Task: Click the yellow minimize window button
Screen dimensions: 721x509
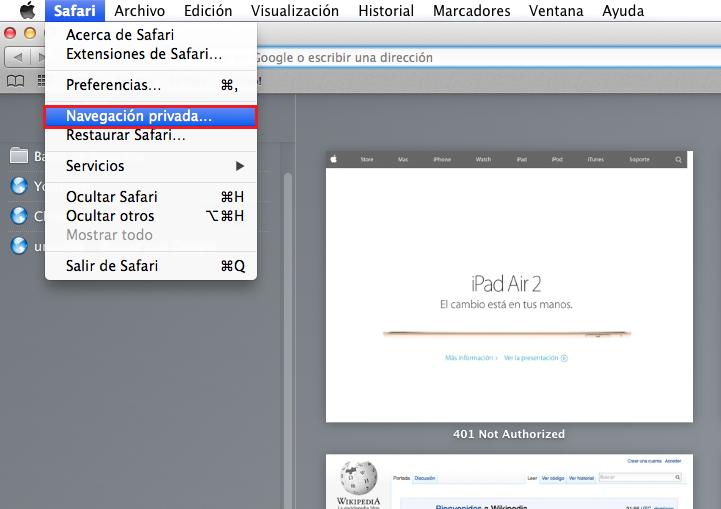Action: [x=29, y=33]
